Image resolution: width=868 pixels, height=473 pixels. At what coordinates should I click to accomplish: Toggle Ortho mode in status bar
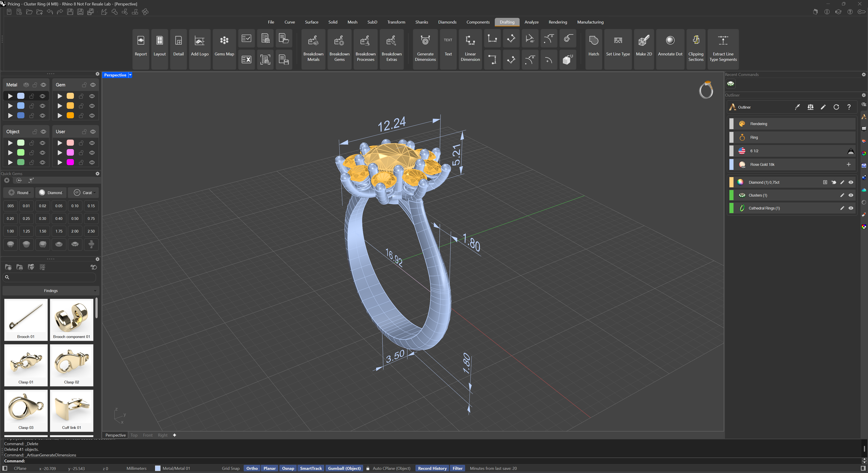click(252, 468)
